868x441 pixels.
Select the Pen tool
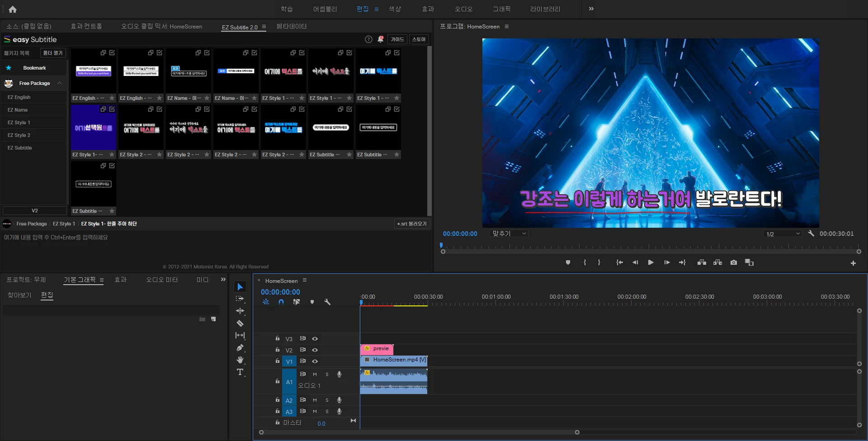click(240, 347)
